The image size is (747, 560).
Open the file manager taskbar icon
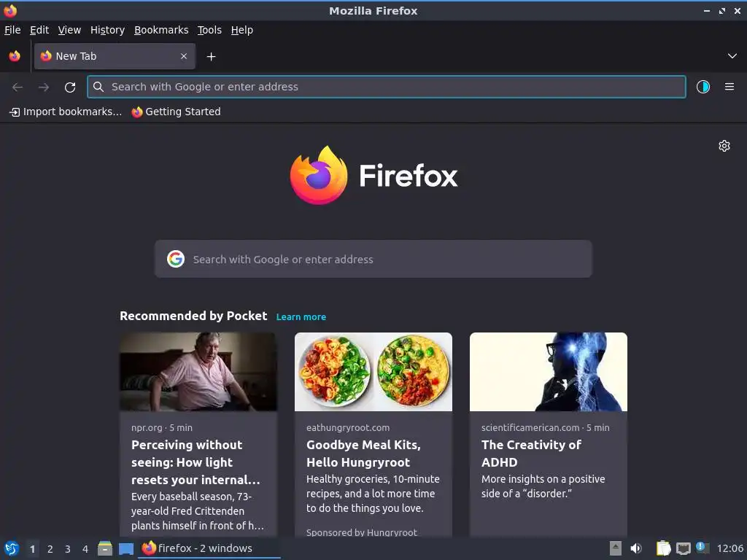click(105, 548)
